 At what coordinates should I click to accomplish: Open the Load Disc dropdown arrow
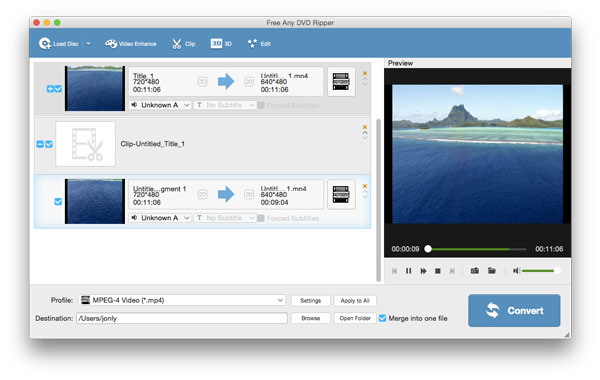click(88, 44)
